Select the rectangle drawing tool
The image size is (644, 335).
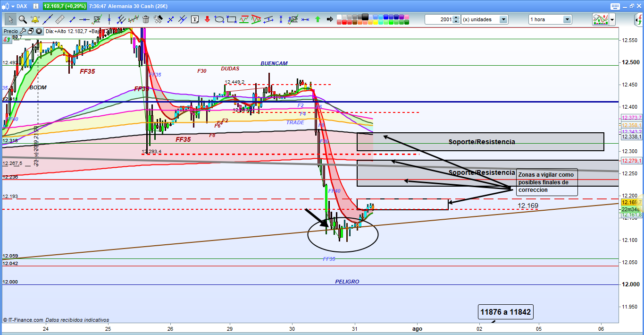(231, 19)
